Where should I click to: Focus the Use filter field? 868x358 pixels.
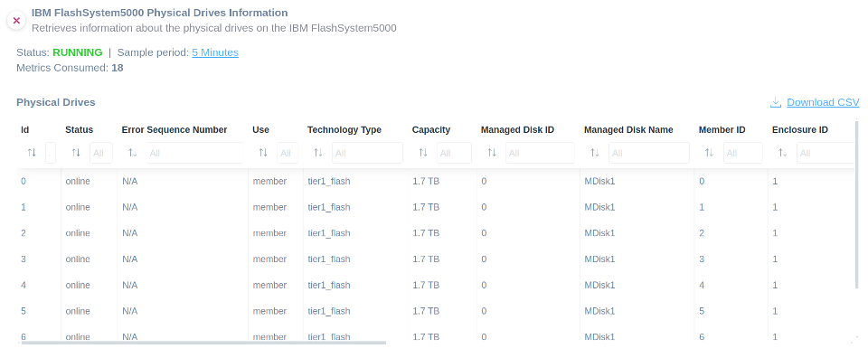click(288, 153)
